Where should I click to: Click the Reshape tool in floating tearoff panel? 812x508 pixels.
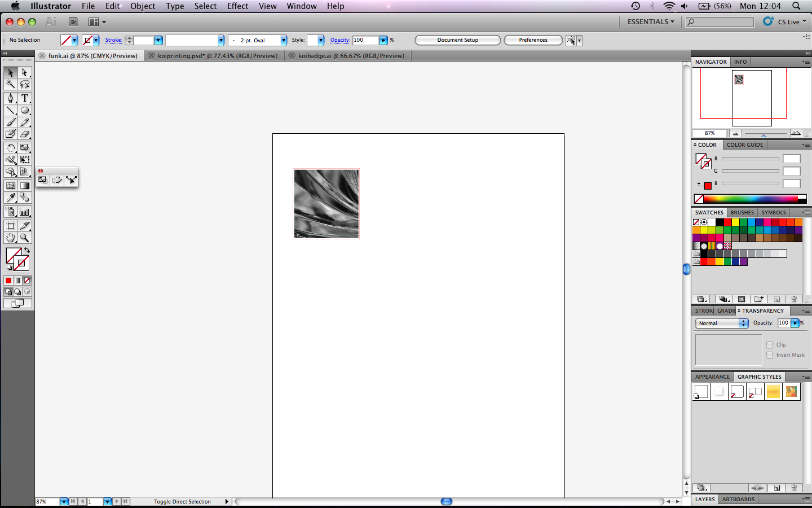(x=72, y=180)
